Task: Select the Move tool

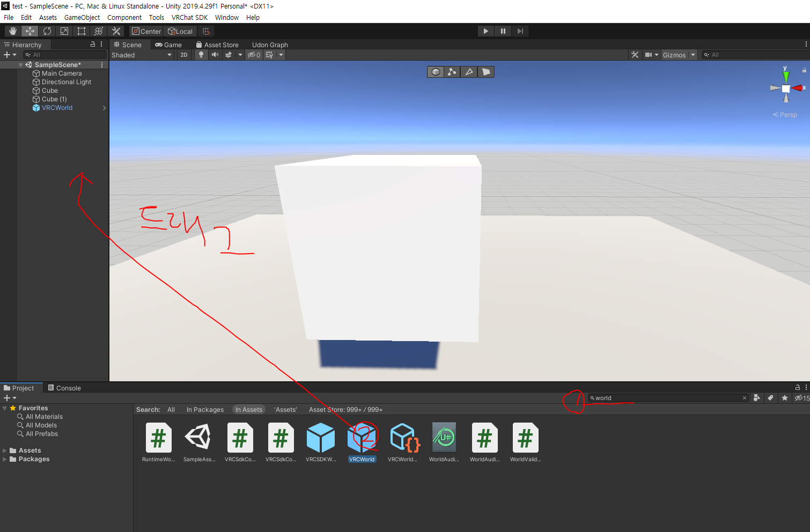Action: pos(30,31)
